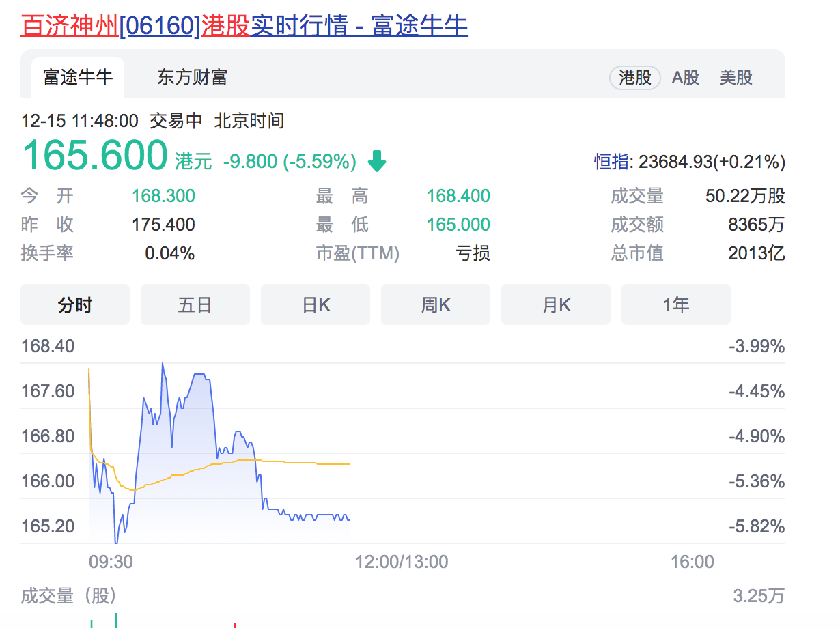Click the 最高 value 168.400
840x628 pixels.
coord(458,197)
